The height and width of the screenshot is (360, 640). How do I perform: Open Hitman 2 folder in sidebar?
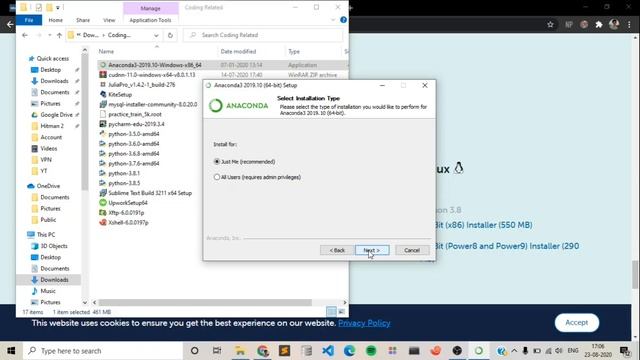52,126
